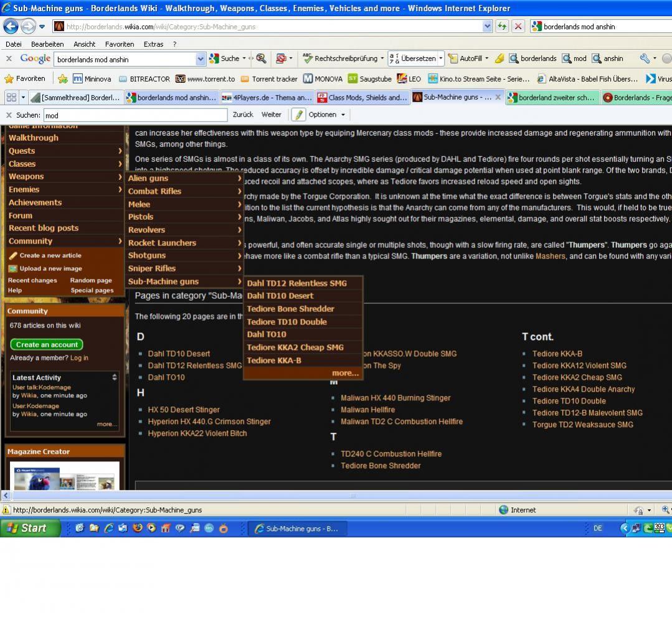The image size is (672, 622).
Task: Click the Google toolbar Suche button
Action: (x=225, y=59)
